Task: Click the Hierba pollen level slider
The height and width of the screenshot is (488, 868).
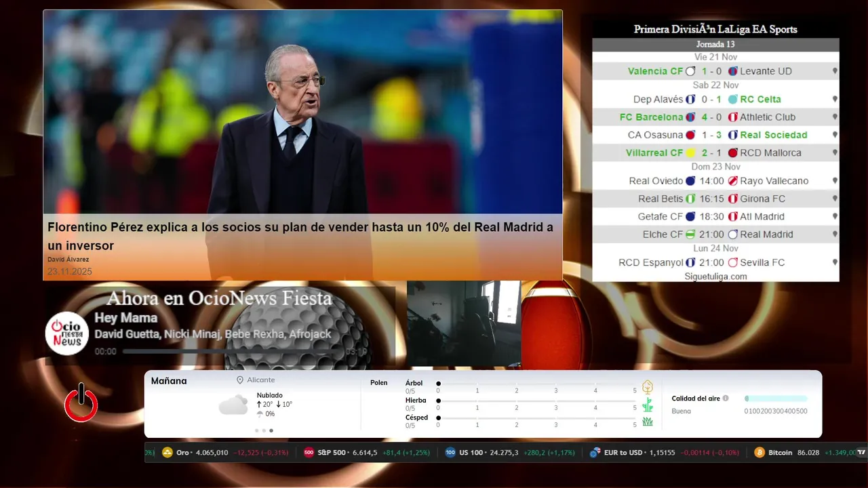Action: (x=537, y=401)
